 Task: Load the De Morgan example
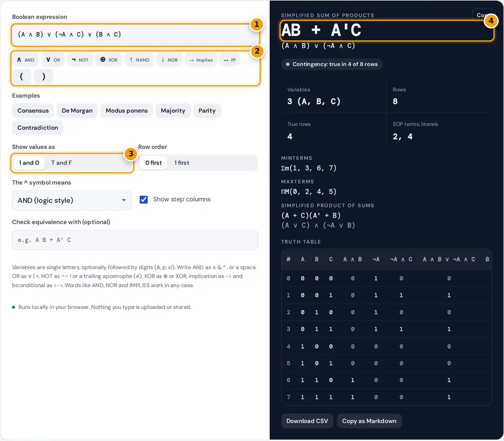tap(77, 111)
